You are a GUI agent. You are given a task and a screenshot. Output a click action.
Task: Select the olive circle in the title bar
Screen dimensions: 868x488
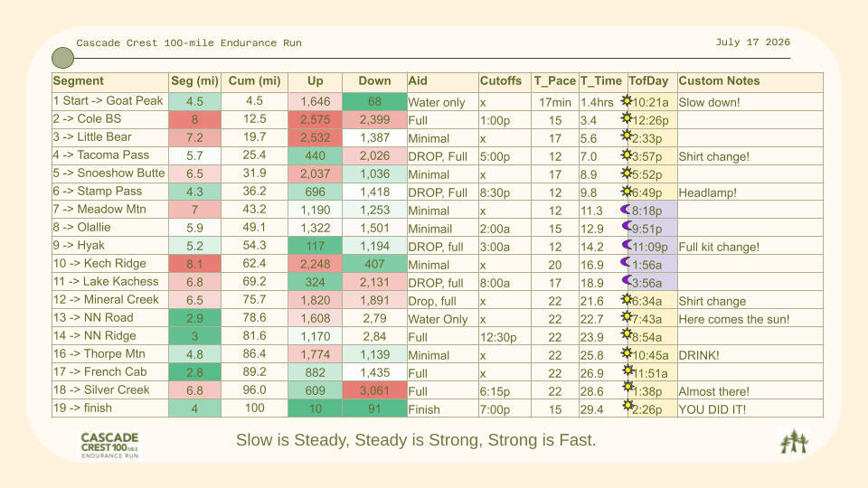tap(62, 59)
